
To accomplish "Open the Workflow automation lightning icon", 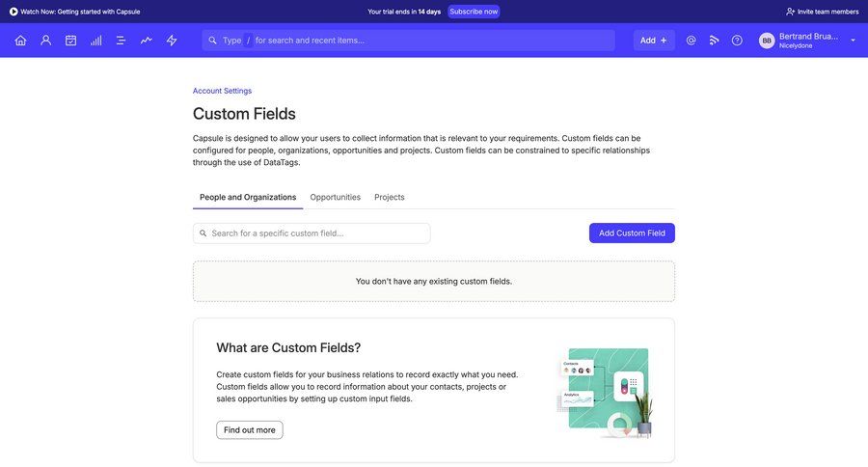I will pyautogui.click(x=172, y=41).
